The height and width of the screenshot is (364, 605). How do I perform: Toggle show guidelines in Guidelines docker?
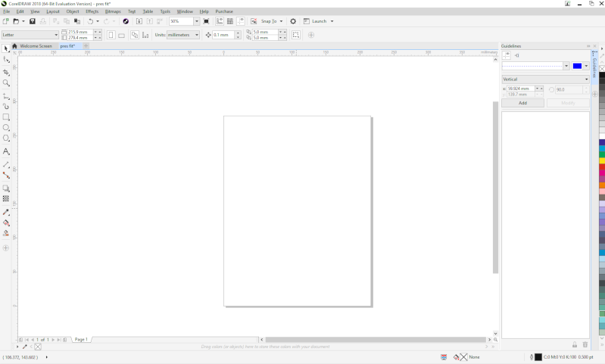pos(507,55)
